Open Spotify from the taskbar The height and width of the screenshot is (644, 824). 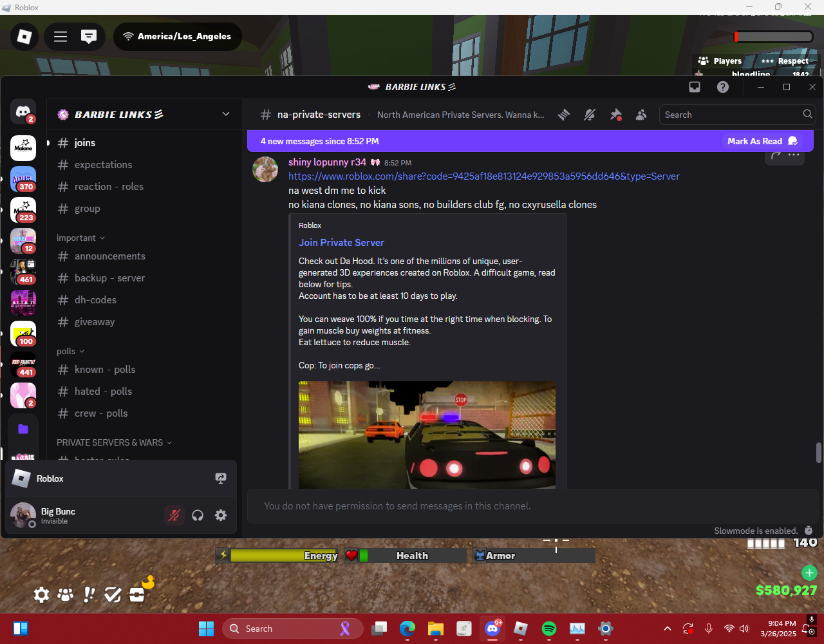point(549,629)
